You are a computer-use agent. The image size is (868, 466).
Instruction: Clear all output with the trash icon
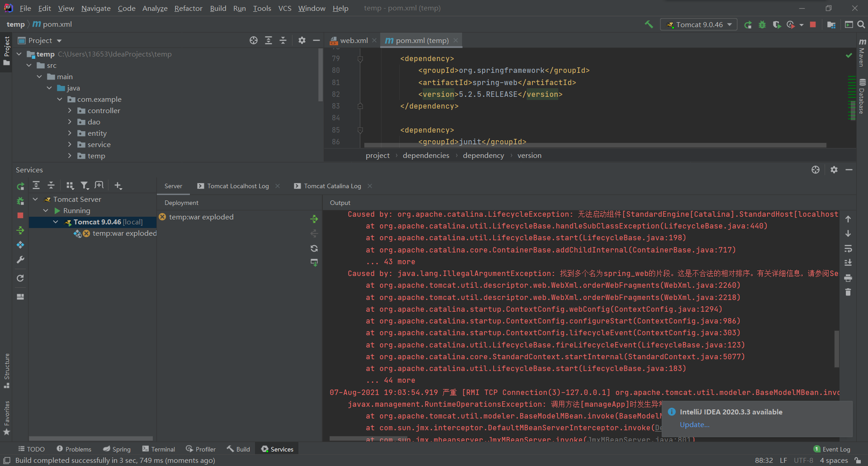pyautogui.click(x=848, y=293)
